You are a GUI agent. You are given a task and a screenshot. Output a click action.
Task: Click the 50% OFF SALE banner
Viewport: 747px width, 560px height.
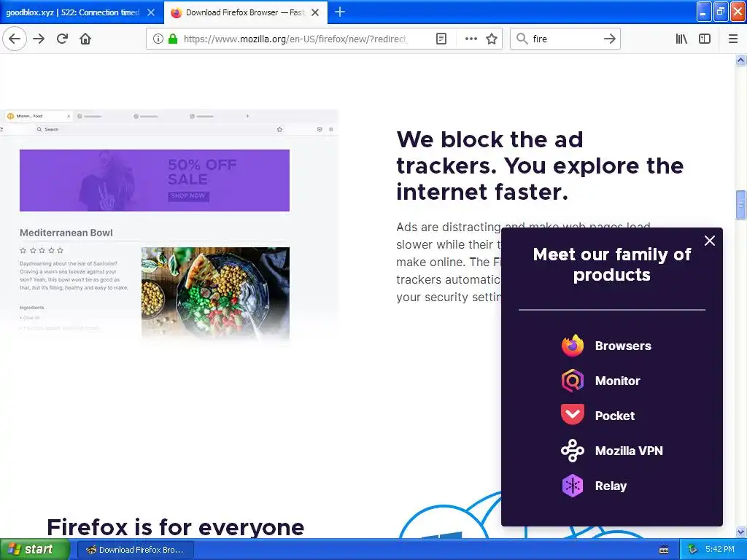tap(155, 181)
